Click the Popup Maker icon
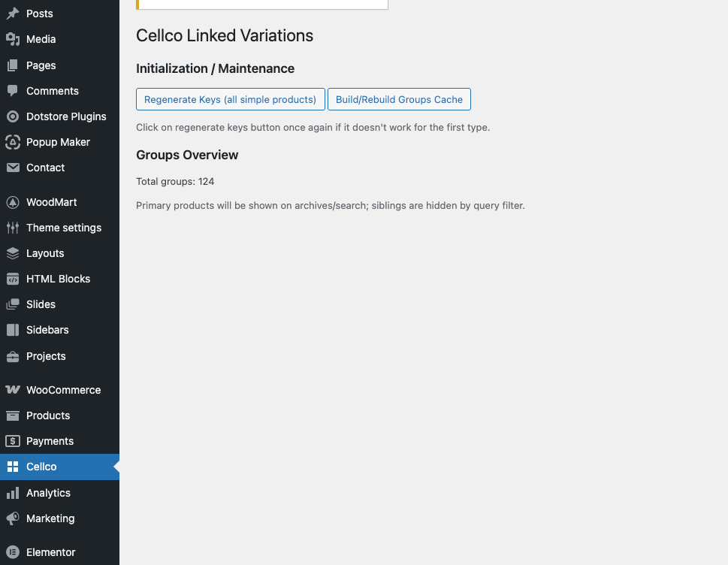 13,142
